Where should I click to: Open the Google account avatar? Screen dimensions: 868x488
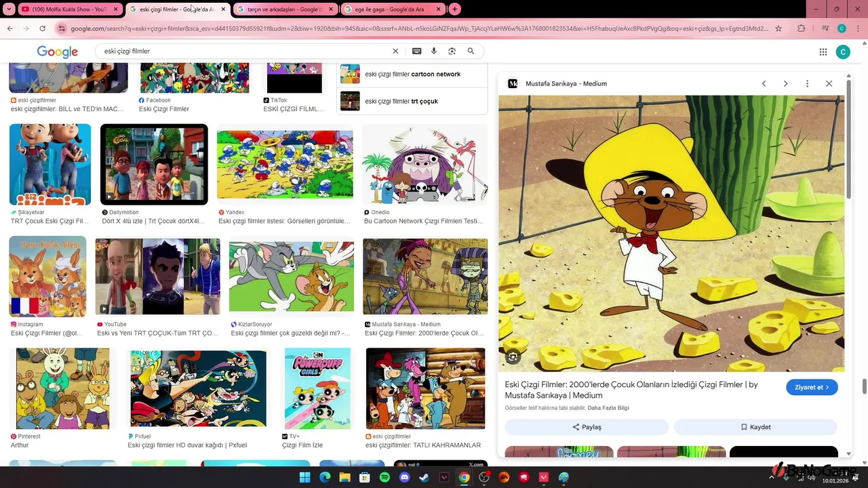[x=843, y=52]
